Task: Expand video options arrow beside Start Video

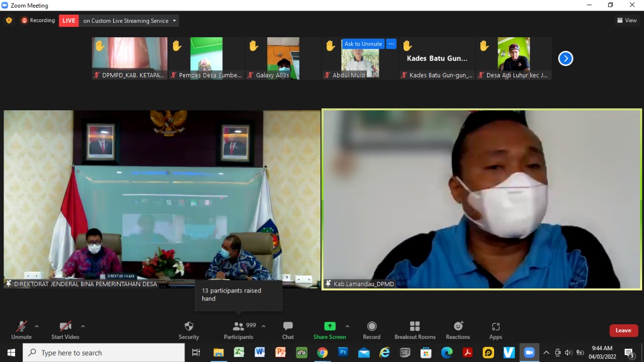Action: (x=83, y=326)
